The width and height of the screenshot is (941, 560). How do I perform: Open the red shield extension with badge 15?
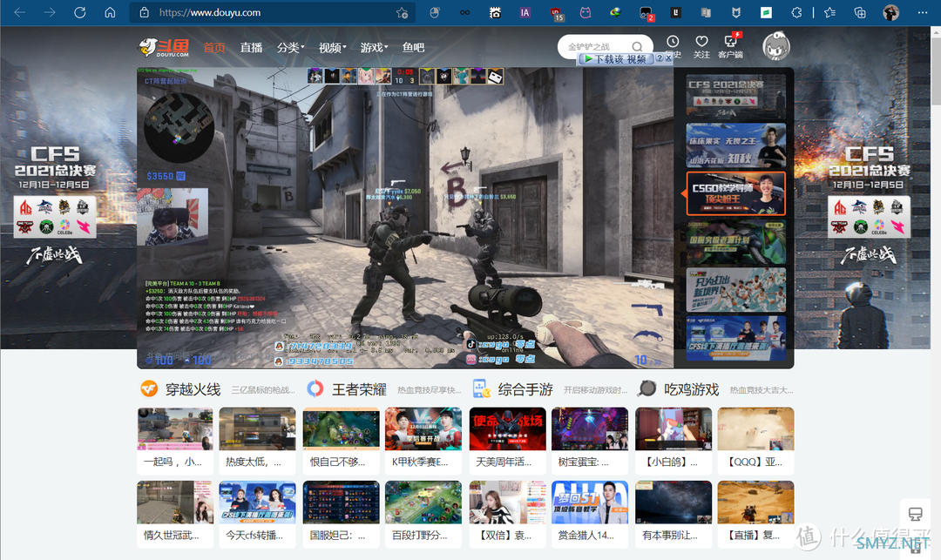point(556,13)
